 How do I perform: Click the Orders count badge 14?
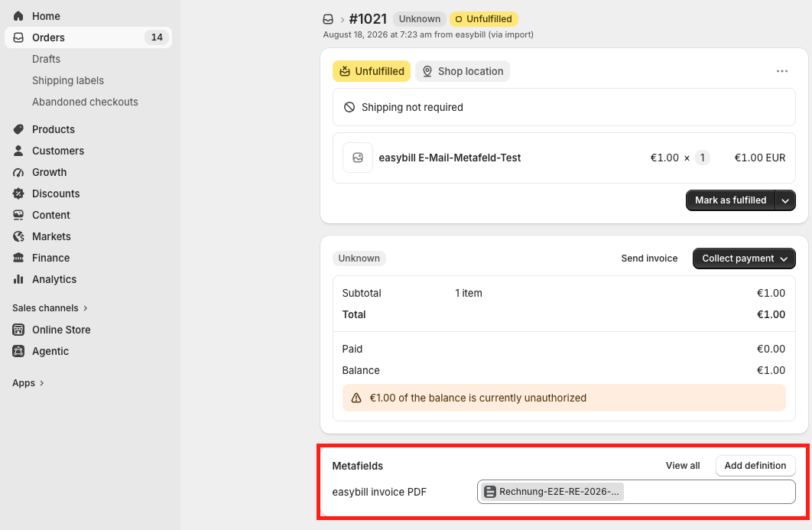[x=157, y=37]
